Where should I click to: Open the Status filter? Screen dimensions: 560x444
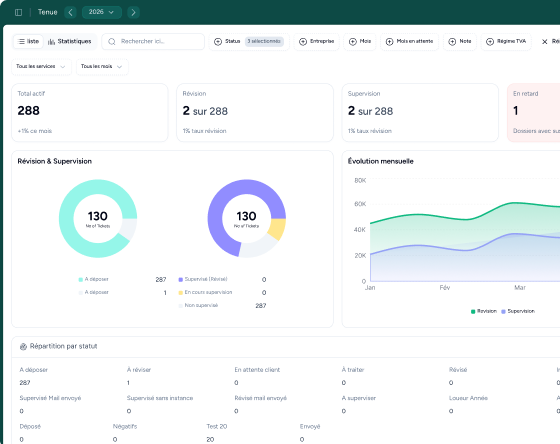(249, 41)
